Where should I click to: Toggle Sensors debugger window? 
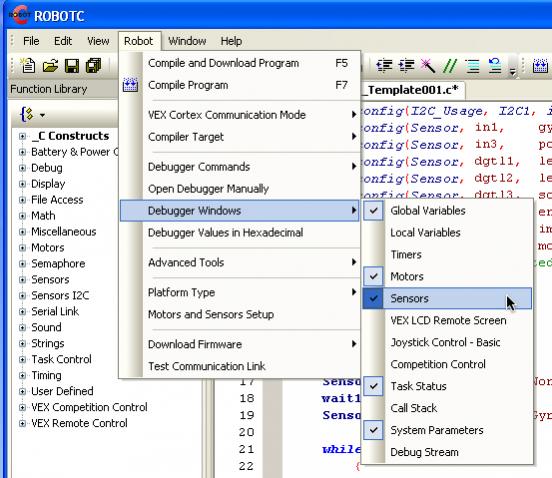click(447, 298)
